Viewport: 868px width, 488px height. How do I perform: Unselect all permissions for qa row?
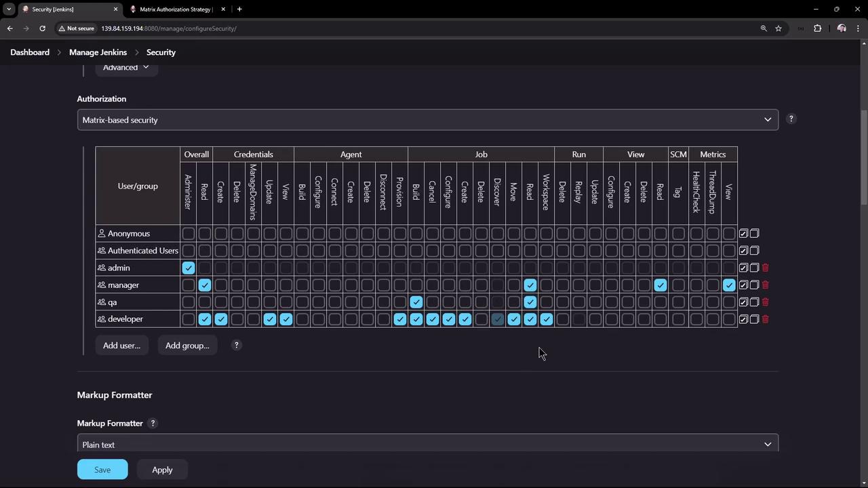tap(754, 302)
